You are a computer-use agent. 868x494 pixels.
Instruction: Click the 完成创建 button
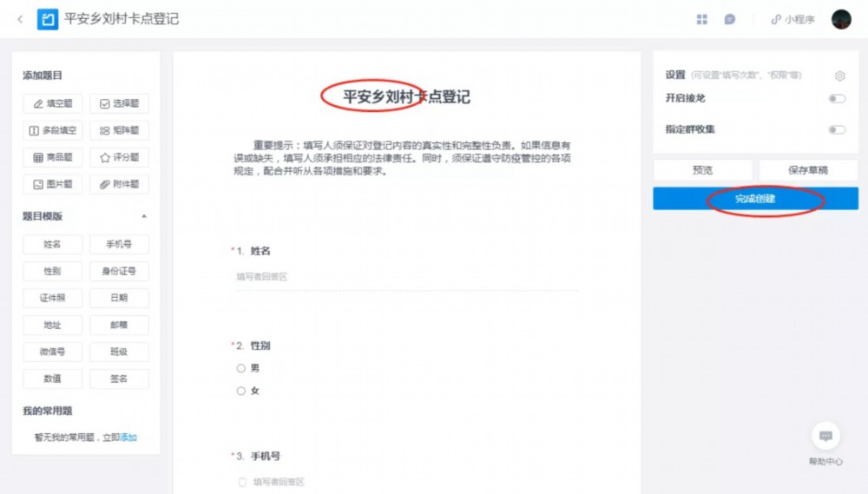click(756, 198)
